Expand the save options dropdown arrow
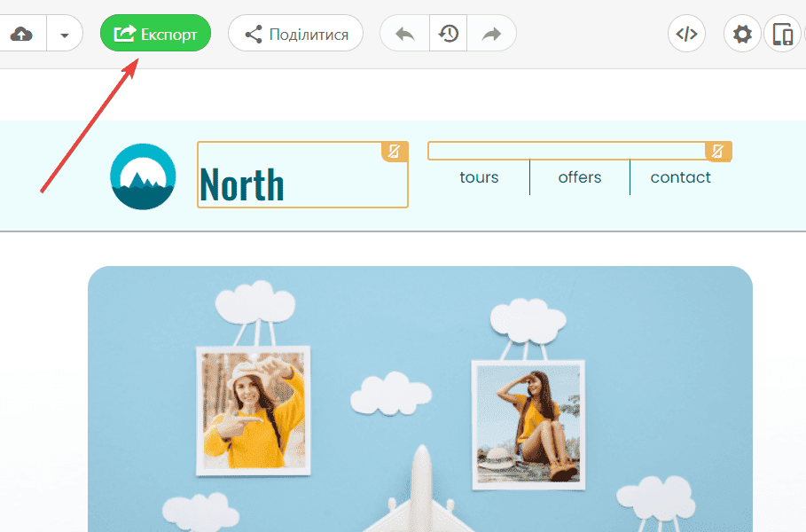 [64, 35]
